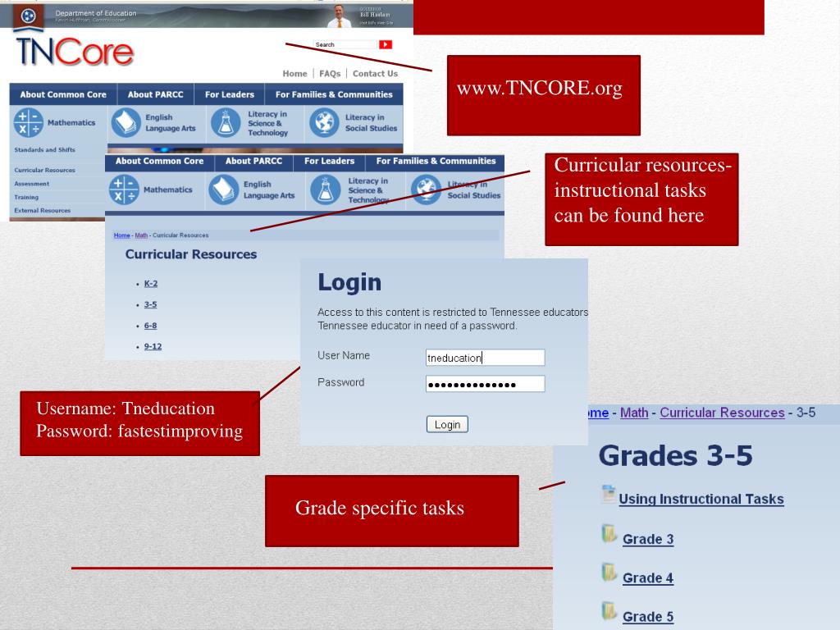Click the Tennessee state seal icon
The image size is (840, 630).
(29, 16)
